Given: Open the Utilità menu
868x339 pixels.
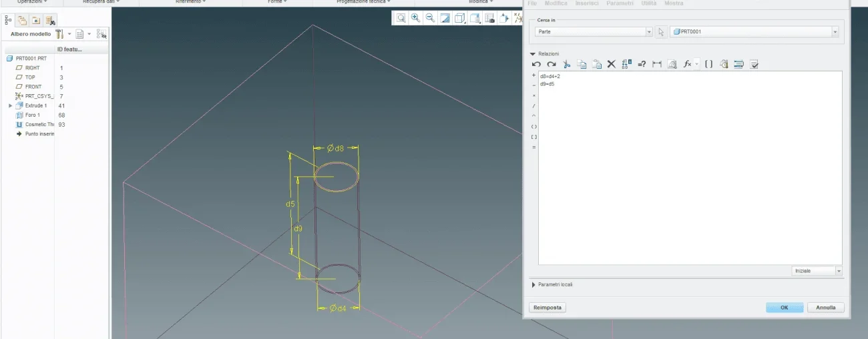Looking at the screenshot, I should pyautogui.click(x=648, y=3).
